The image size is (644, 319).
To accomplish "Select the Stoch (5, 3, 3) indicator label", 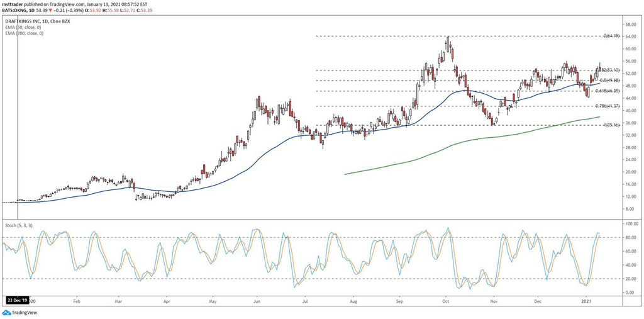I will pyautogui.click(x=18, y=225).
